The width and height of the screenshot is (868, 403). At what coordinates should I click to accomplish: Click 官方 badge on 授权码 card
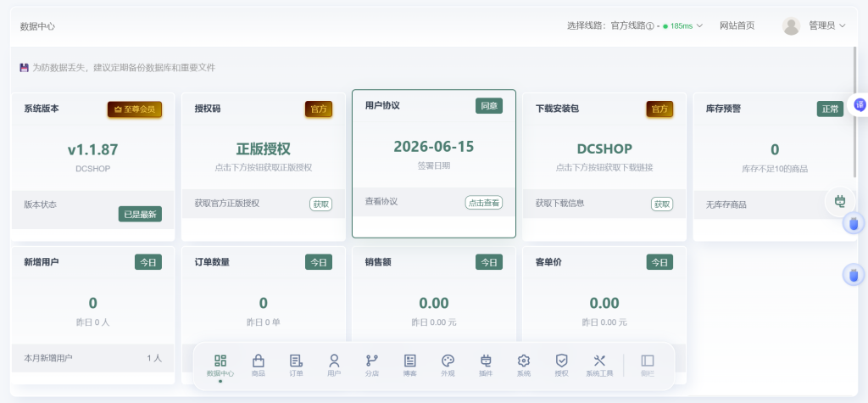319,109
